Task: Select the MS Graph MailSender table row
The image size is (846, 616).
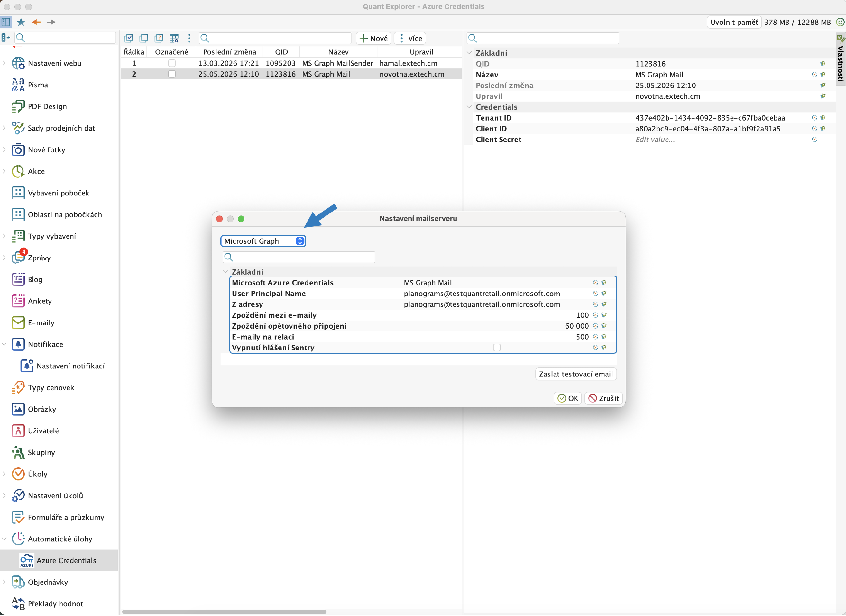Action: point(291,63)
